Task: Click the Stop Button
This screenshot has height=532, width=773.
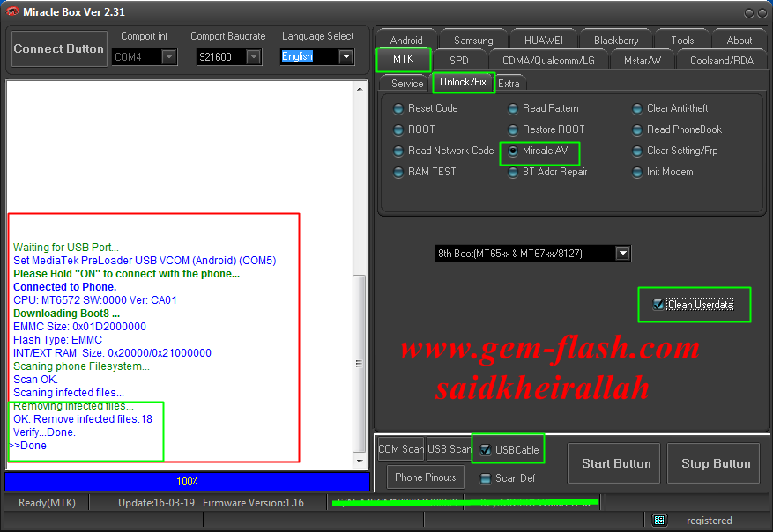Action: pos(714,463)
